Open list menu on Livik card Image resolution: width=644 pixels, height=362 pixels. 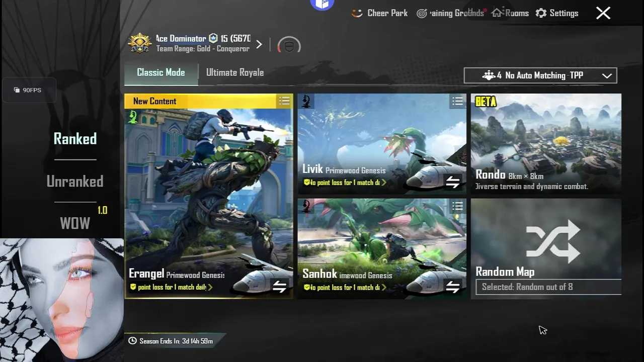pyautogui.click(x=457, y=102)
